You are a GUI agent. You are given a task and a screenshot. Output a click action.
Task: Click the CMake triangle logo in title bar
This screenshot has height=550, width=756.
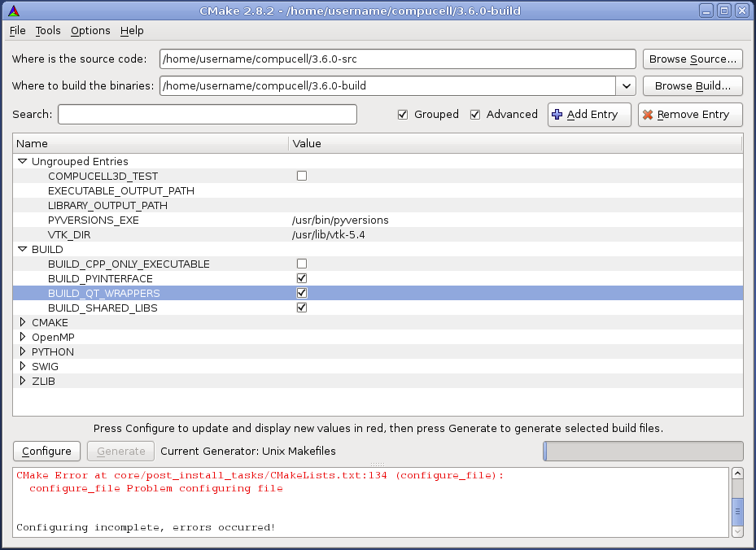point(12,11)
